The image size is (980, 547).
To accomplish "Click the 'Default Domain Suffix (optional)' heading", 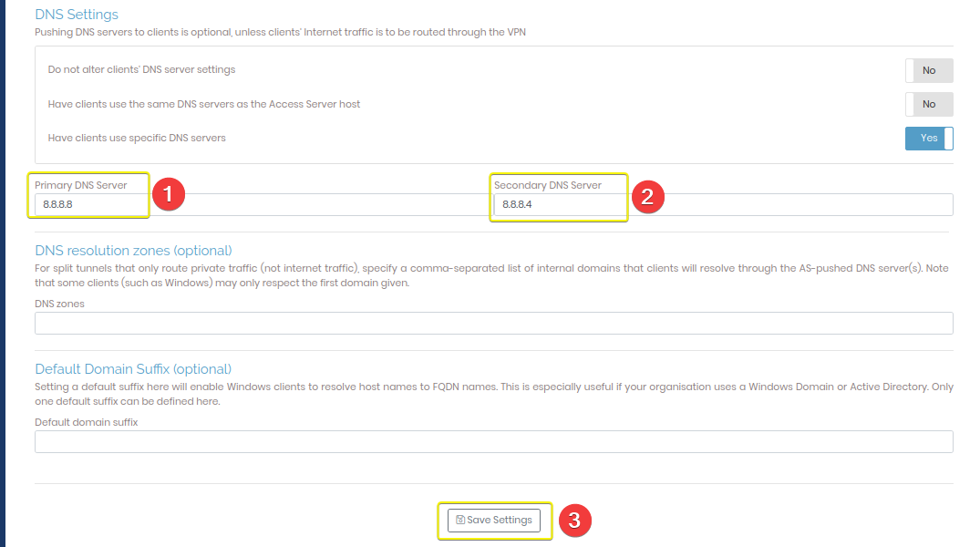I will [x=133, y=369].
